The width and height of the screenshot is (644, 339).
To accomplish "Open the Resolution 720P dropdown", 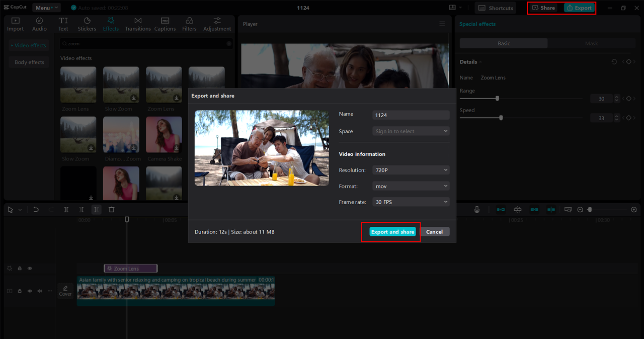I will point(411,170).
